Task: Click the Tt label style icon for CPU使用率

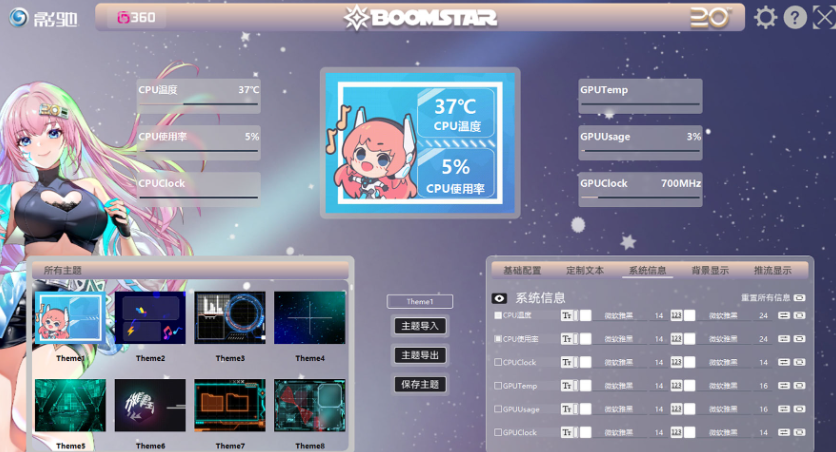Action: tap(567, 339)
